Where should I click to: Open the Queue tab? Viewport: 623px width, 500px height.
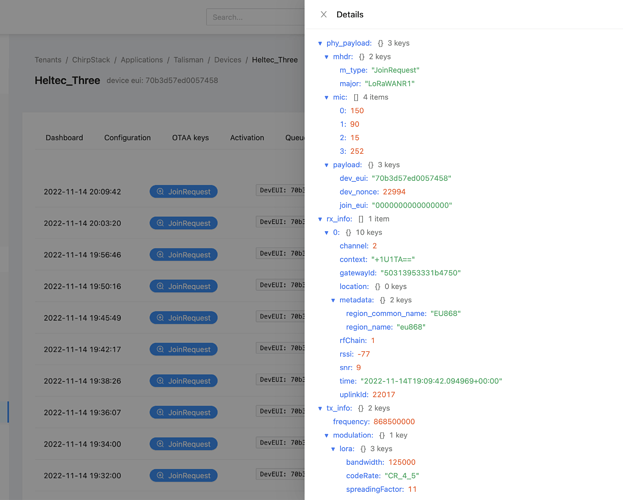tap(295, 138)
